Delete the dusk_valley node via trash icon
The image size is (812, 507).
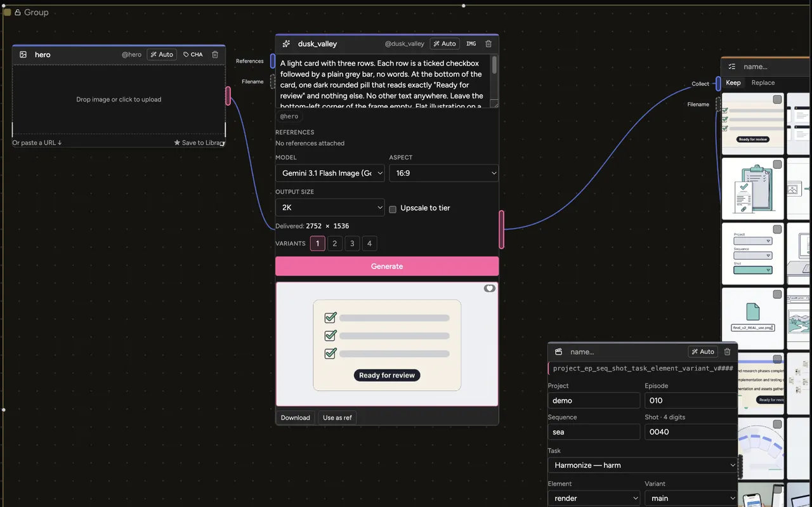click(488, 44)
